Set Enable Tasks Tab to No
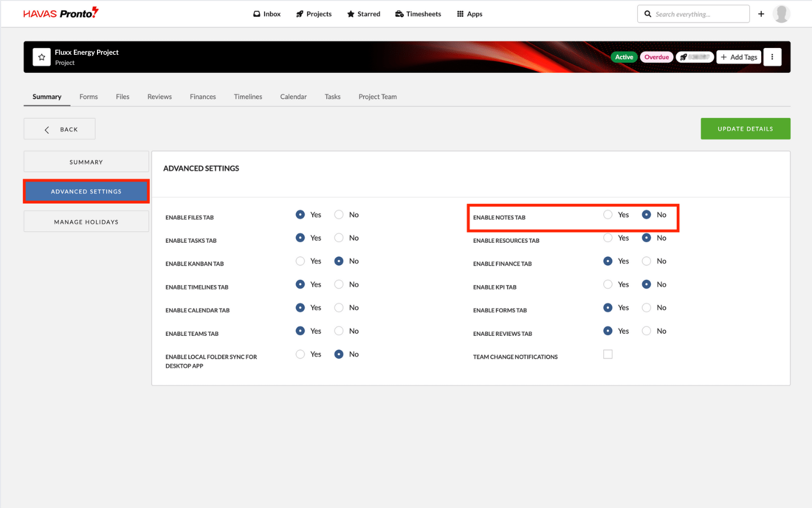The image size is (812, 508). click(339, 238)
